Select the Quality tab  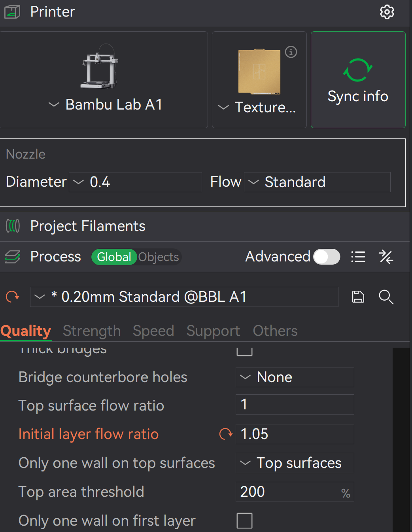pos(26,331)
